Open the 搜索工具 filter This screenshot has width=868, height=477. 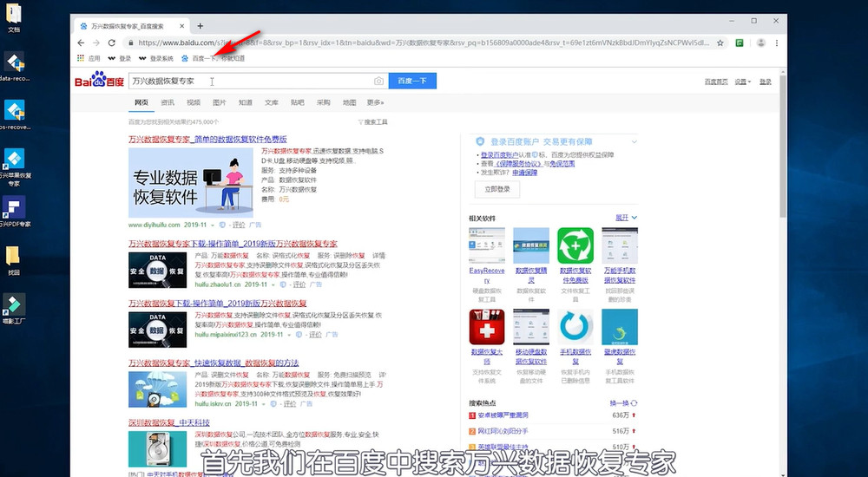(x=373, y=121)
